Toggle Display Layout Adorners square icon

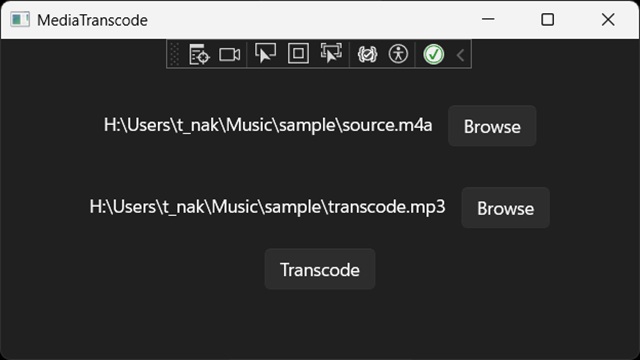[x=298, y=53]
